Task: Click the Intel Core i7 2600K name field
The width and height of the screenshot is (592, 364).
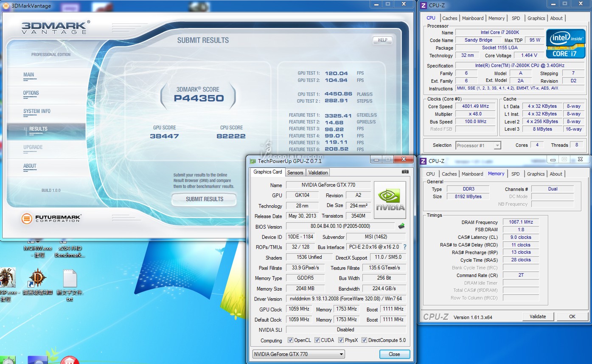Action: pos(499,33)
